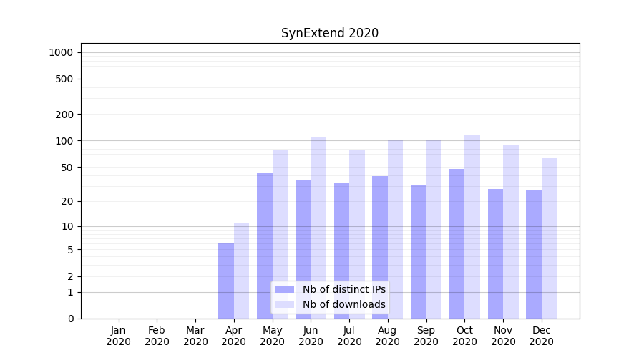
Task: Click the dark blue distinct IPs legend swatch
Action: tap(284, 289)
